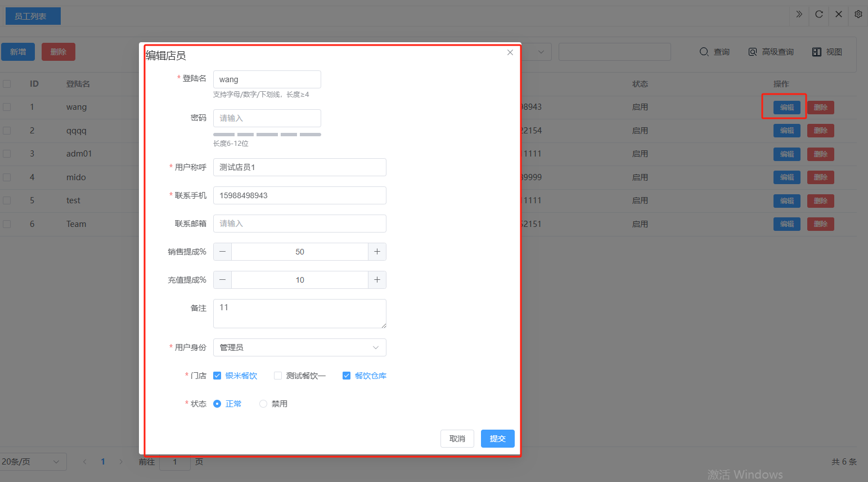Click the 密码 input field

pos(267,118)
